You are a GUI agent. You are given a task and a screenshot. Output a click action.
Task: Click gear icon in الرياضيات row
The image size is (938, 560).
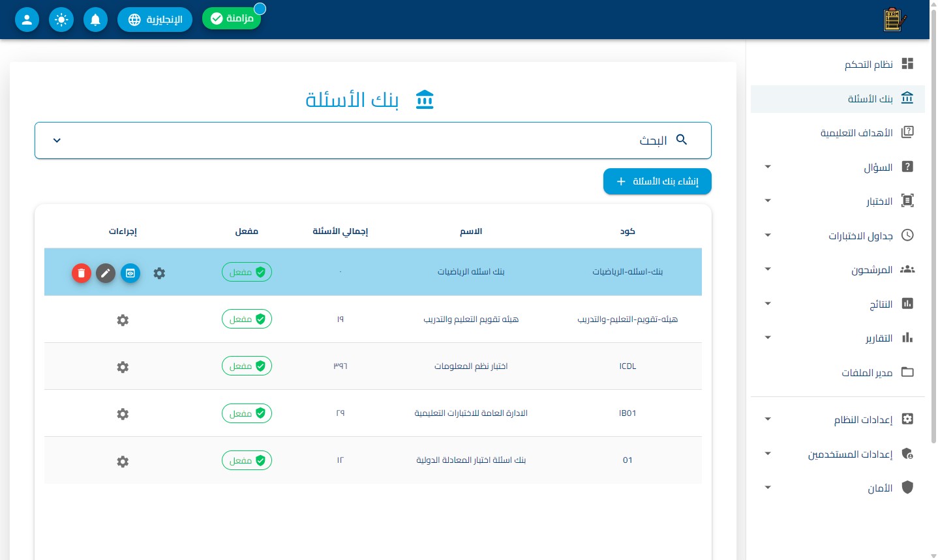point(159,273)
